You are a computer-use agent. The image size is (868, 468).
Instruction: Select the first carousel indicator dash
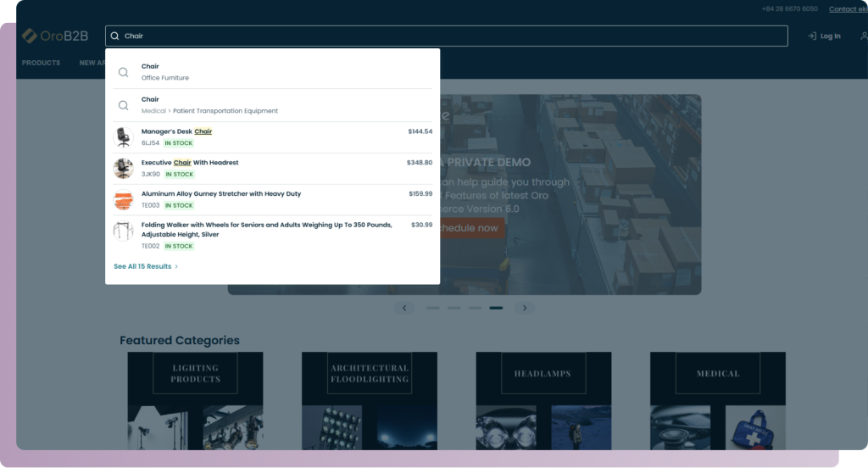[432, 308]
